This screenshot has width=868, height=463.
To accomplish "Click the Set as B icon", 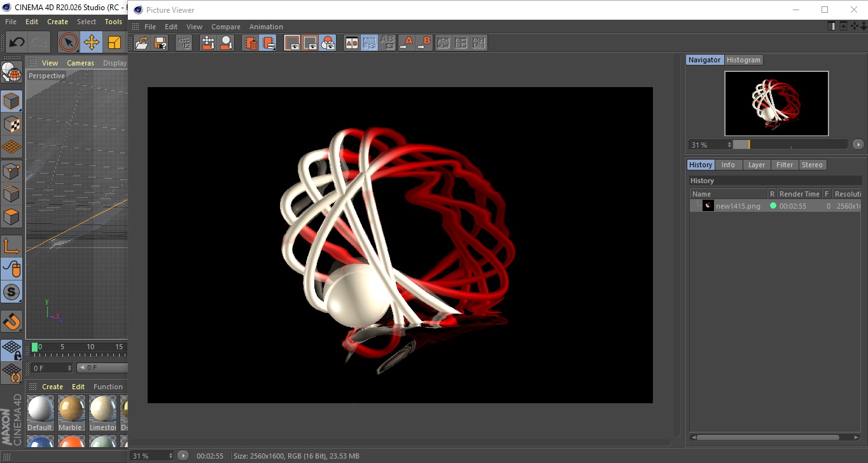I will tap(424, 43).
